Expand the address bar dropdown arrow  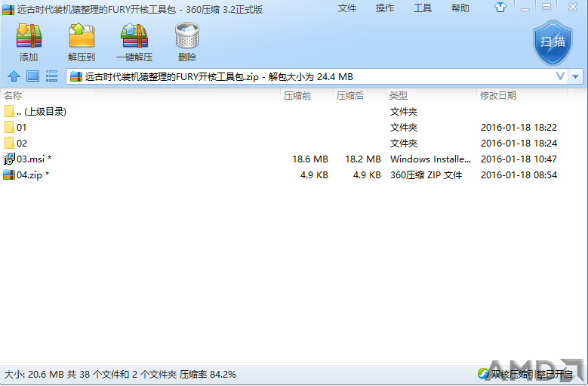tap(576, 76)
